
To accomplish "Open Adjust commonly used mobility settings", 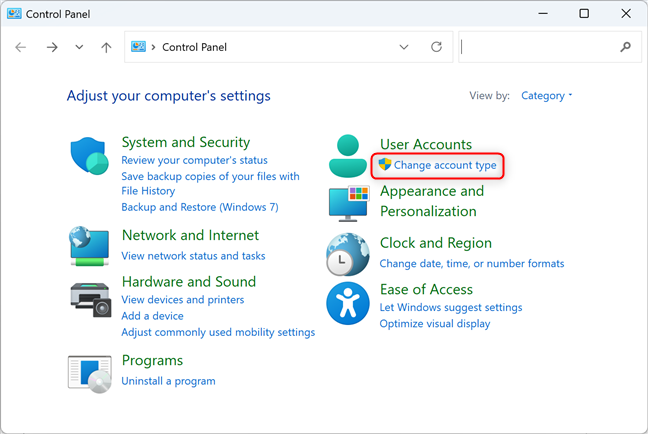I will [x=218, y=332].
